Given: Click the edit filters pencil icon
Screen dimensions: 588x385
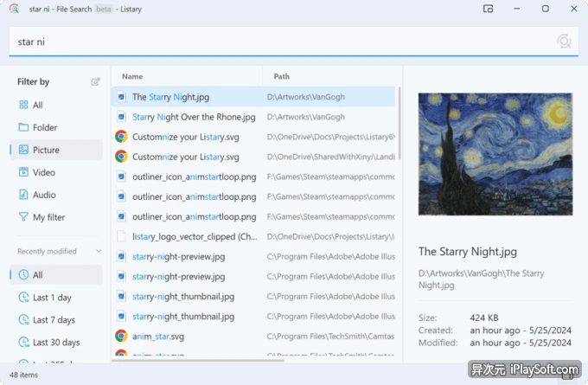Looking at the screenshot, I should (95, 82).
